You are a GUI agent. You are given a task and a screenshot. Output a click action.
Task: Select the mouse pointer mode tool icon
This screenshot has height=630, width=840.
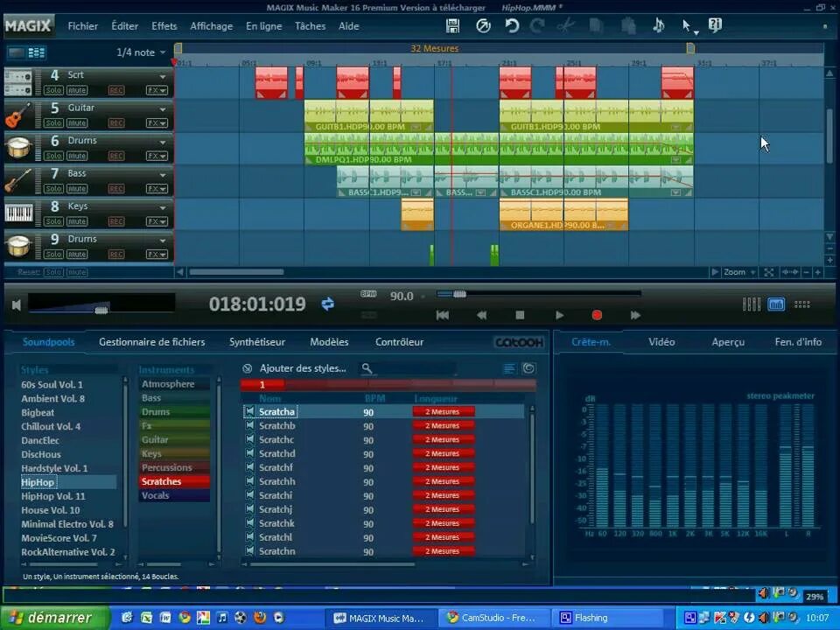point(686,25)
